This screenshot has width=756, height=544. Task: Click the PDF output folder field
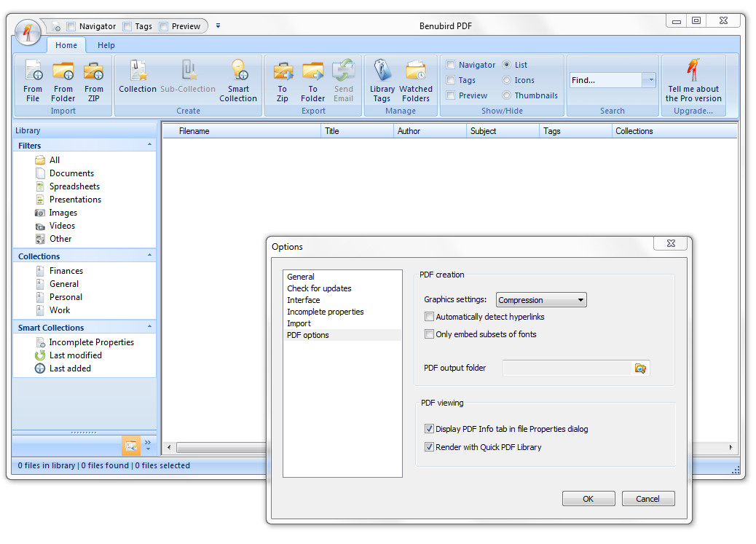[x=567, y=368]
